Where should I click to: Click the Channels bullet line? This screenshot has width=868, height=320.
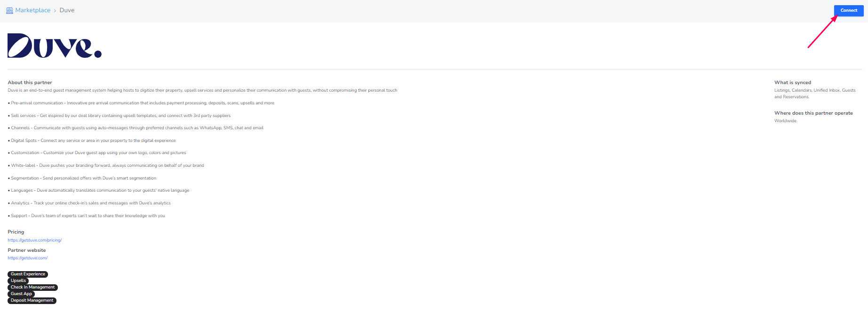pyautogui.click(x=135, y=128)
